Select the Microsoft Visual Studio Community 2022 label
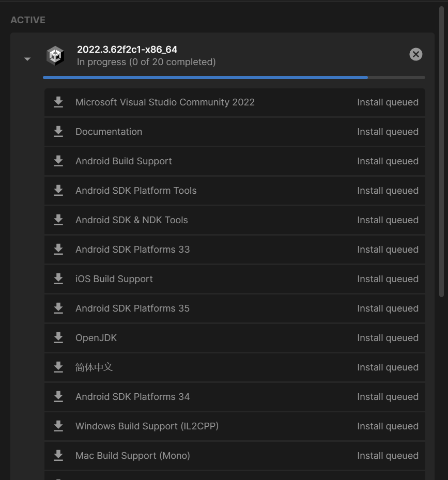This screenshot has height=480, width=448. (x=165, y=102)
